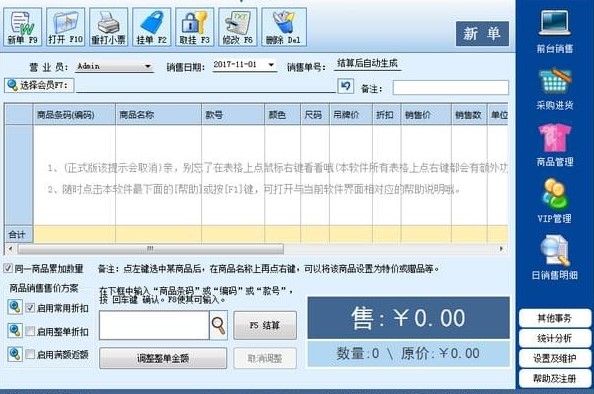Click the 选择会员F7 member search button
The height and width of the screenshot is (394, 594).
click(39, 85)
